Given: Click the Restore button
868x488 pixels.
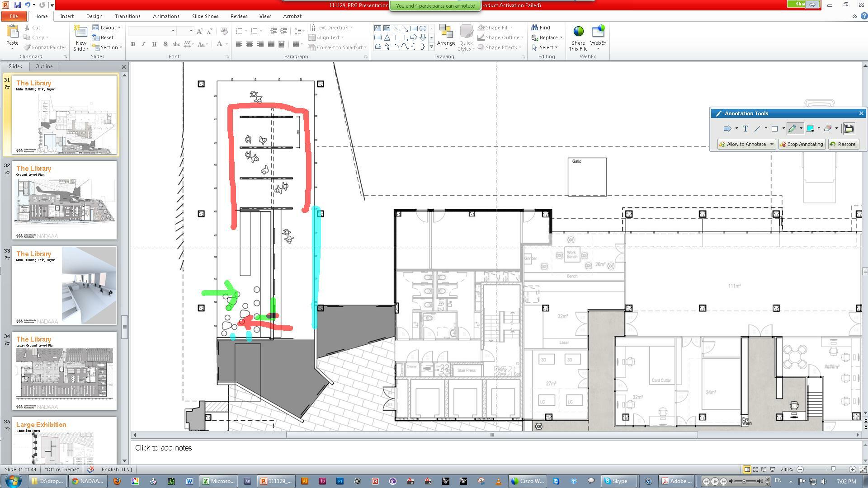Looking at the screenshot, I should pos(843,144).
